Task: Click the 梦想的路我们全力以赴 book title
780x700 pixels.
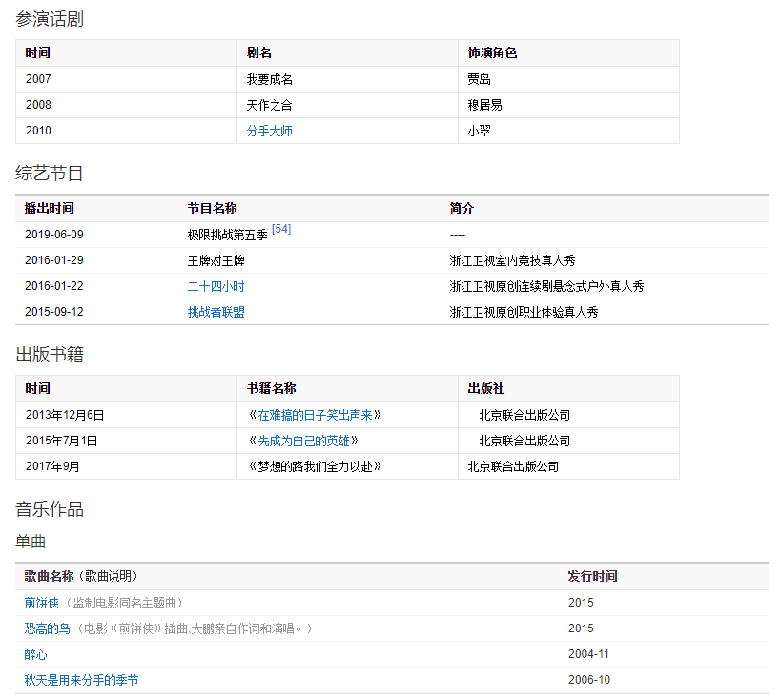Action: (x=314, y=466)
